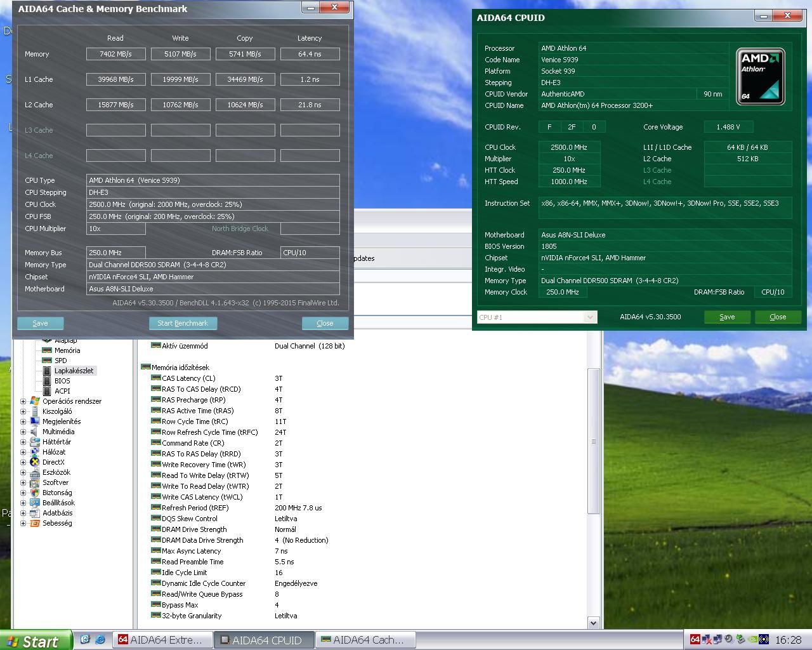Image resolution: width=812 pixels, height=650 pixels.
Task: Expand the Háttértár tree node
Action: [23, 442]
